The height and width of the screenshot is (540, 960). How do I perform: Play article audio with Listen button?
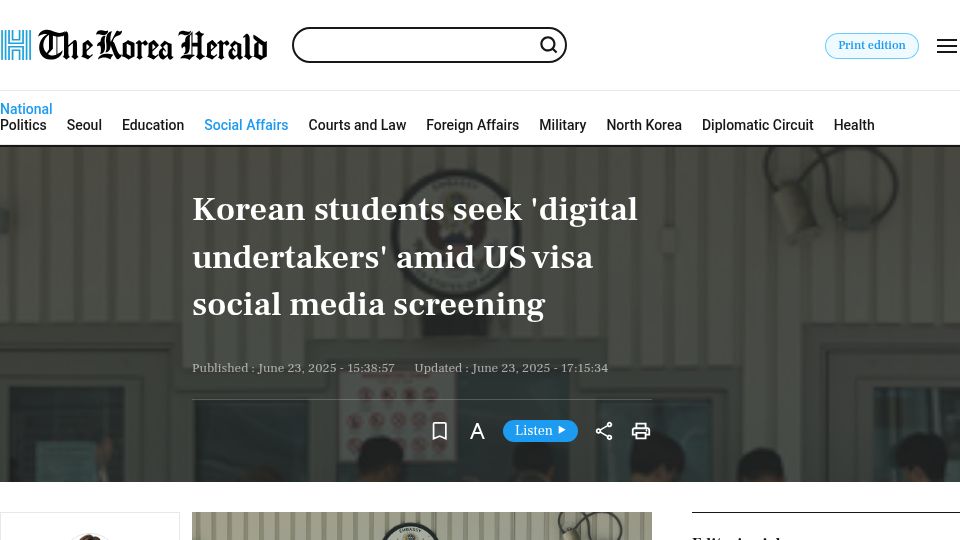tap(540, 431)
